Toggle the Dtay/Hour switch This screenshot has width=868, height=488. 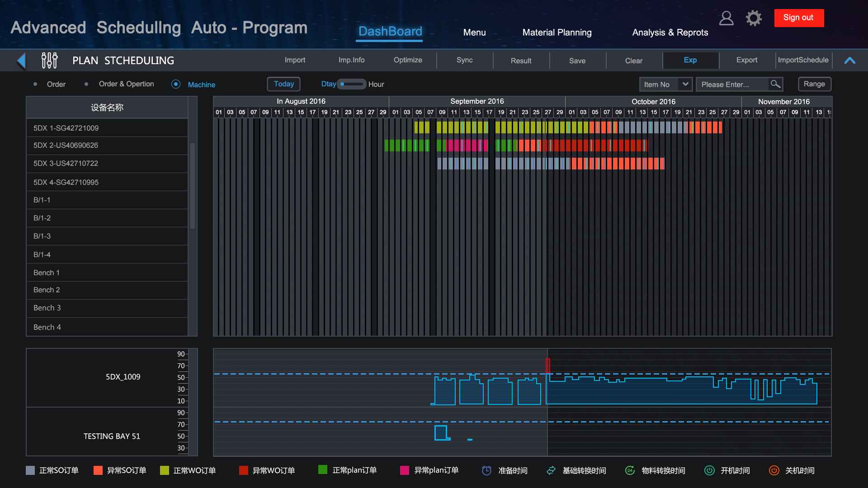(x=352, y=84)
